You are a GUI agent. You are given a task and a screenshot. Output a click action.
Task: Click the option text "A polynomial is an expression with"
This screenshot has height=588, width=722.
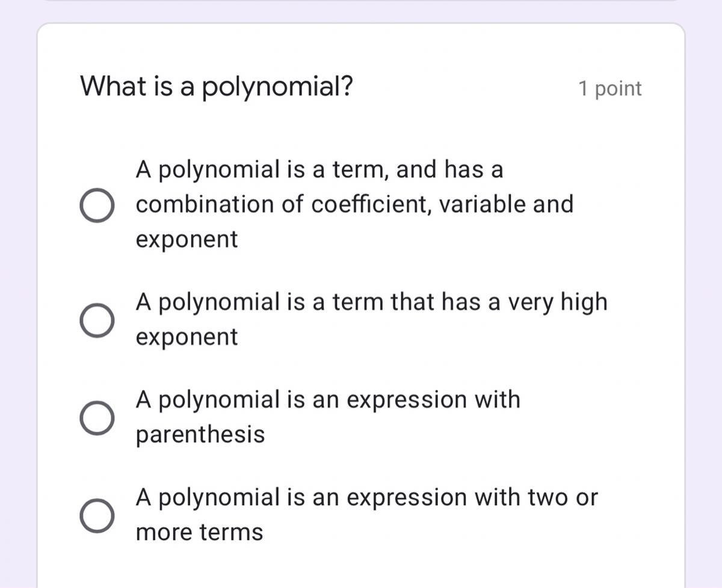click(x=328, y=399)
